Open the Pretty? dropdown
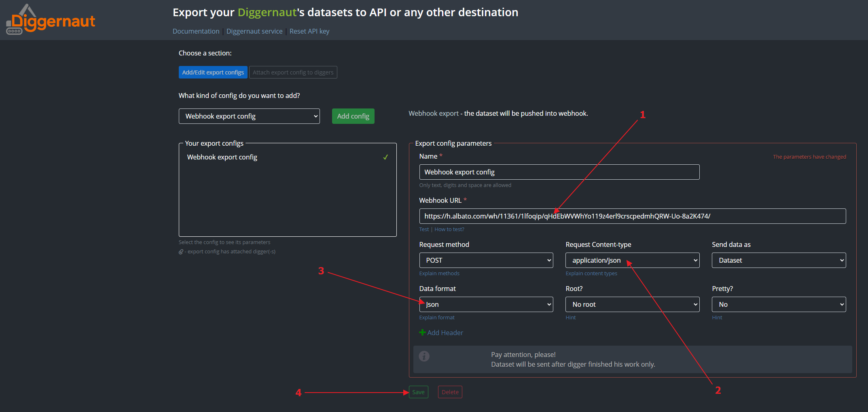868x412 pixels. click(x=779, y=304)
